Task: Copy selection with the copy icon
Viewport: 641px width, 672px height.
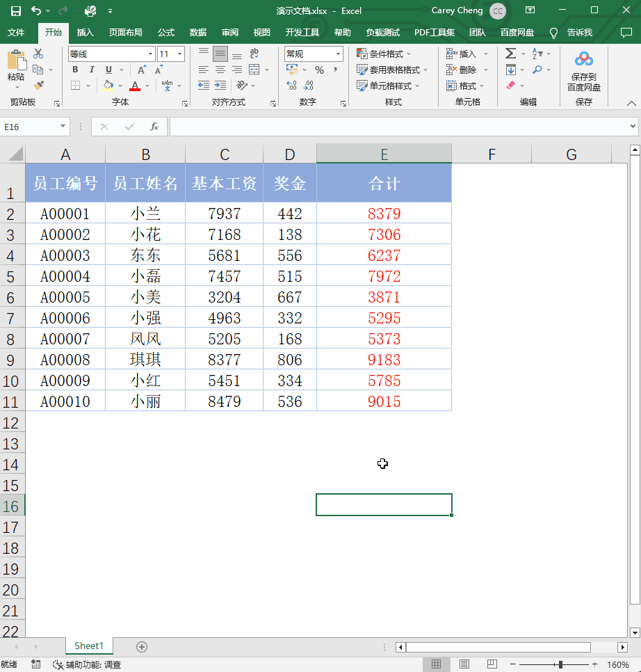Action: pos(38,70)
